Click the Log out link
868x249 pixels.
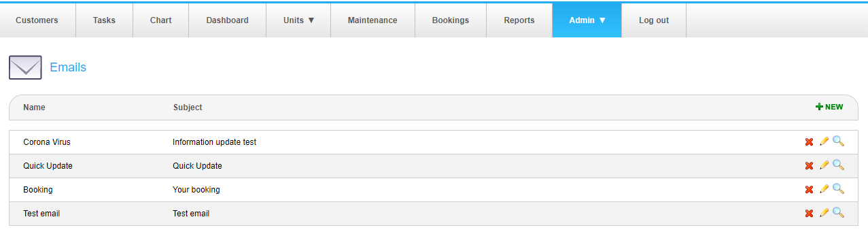tap(654, 20)
